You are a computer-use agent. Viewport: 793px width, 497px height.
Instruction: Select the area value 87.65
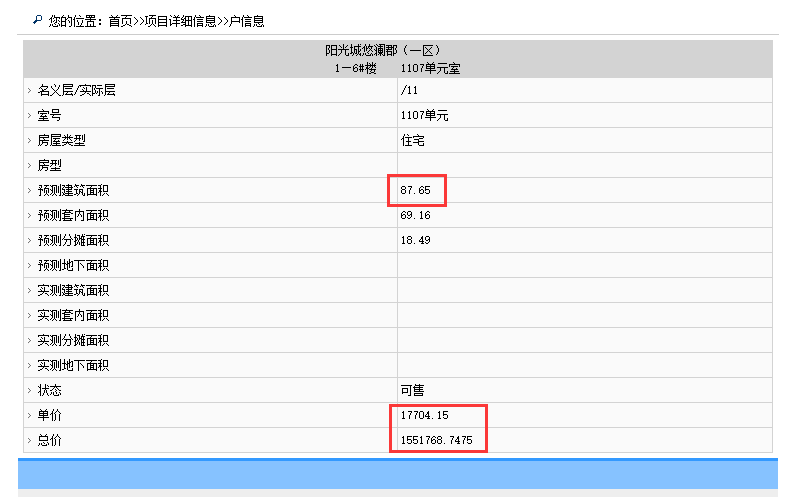click(415, 191)
